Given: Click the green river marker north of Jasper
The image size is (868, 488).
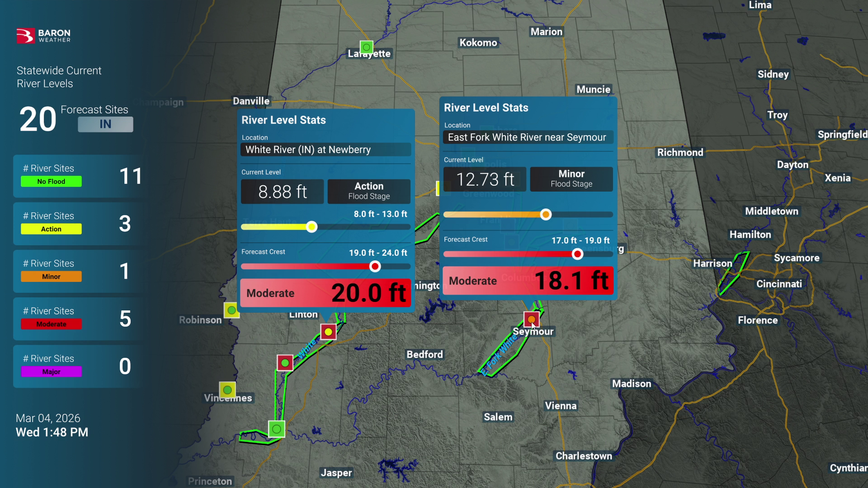Looking at the screenshot, I should [277, 429].
